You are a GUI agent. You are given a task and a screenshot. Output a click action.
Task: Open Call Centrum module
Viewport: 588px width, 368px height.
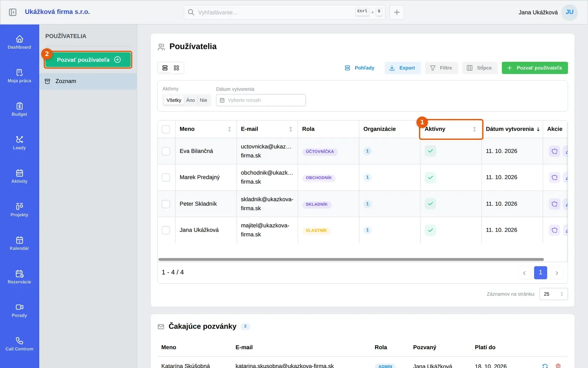(x=19, y=344)
